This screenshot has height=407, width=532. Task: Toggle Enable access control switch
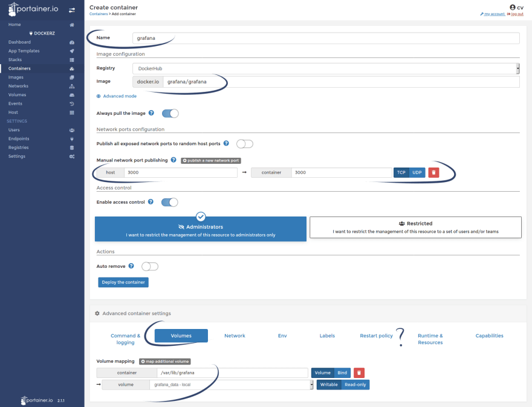(169, 203)
